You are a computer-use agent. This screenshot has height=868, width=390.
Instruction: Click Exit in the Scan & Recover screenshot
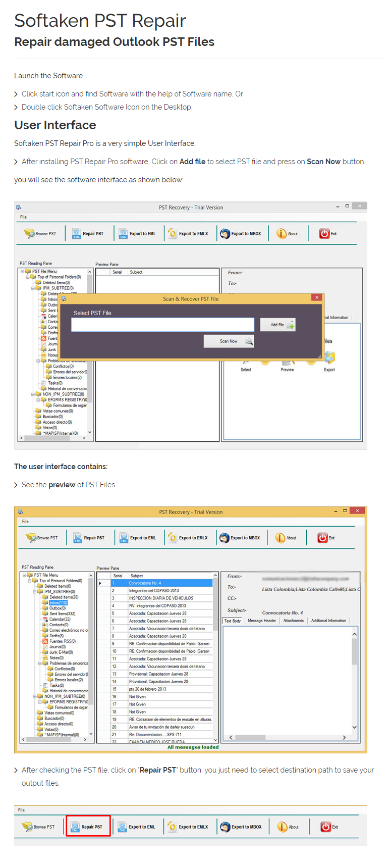point(328,233)
